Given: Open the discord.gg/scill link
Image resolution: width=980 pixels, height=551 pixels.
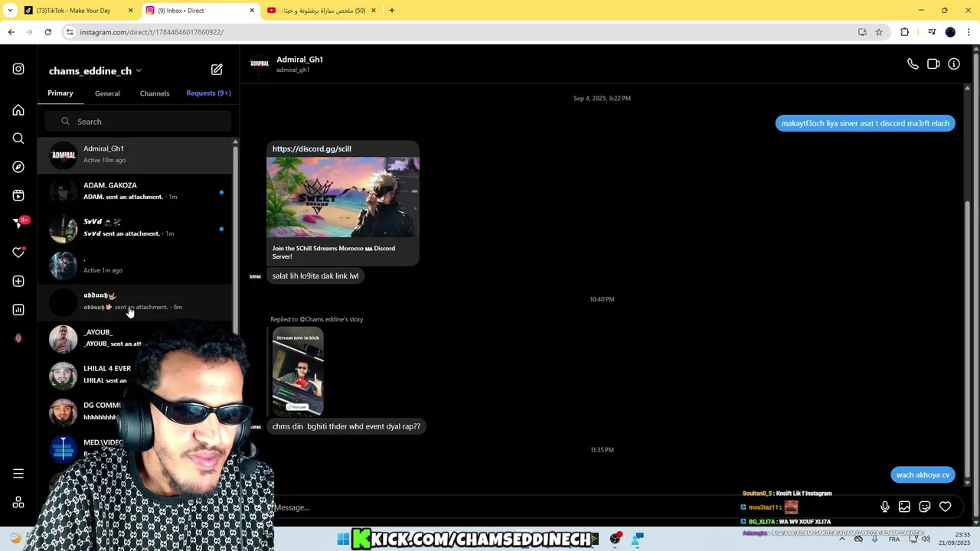Looking at the screenshot, I should 312,148.
